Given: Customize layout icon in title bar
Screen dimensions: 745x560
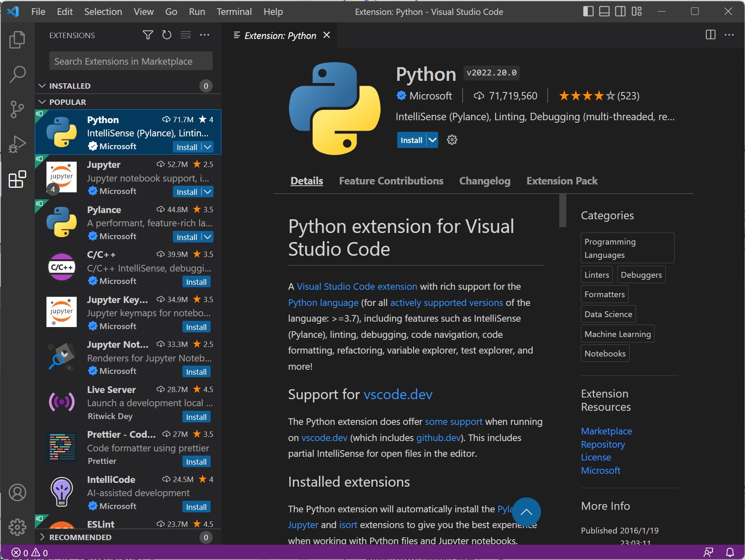Looking at the screenshot, I should click(x=637, y=12).
